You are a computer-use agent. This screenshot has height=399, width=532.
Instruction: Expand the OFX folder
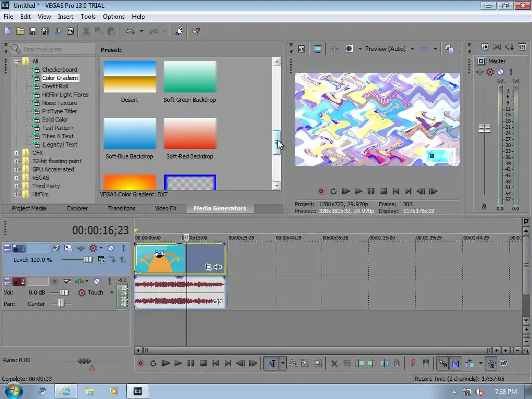pos(16,153)
